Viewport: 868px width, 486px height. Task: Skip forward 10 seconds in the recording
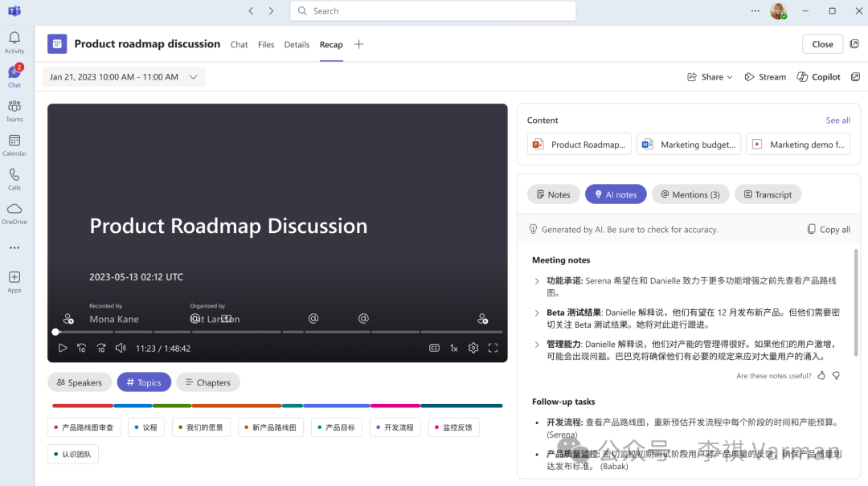pos(100,348)
